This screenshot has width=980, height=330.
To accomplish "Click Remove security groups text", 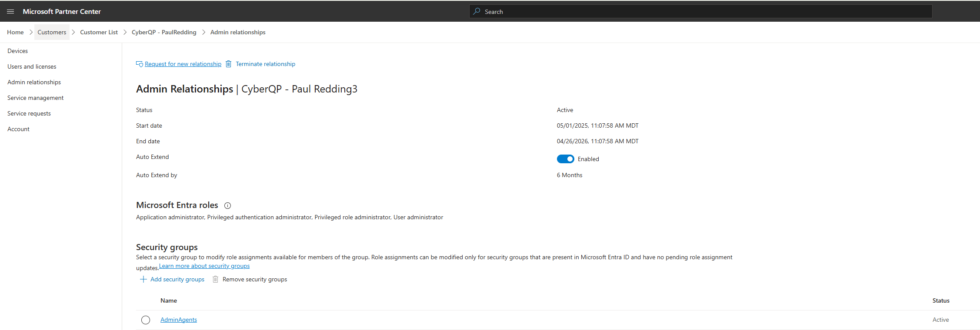I will coord(255,279).
